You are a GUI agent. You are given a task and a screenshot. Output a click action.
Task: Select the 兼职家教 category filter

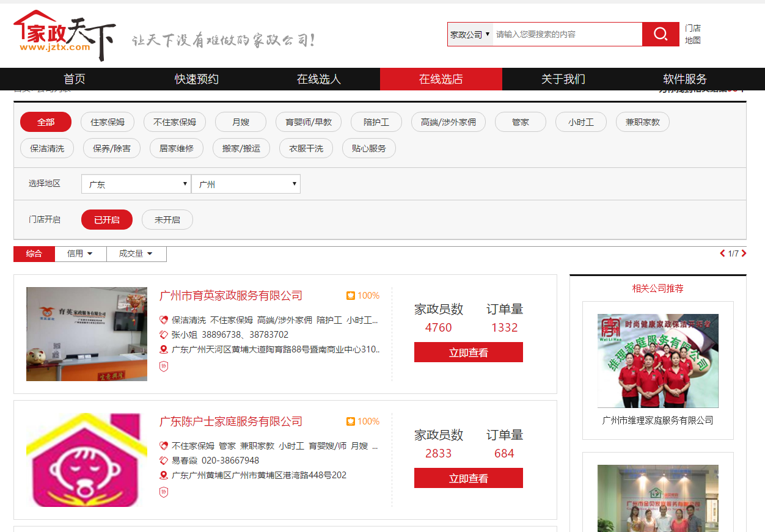click(x=643, y=122)
